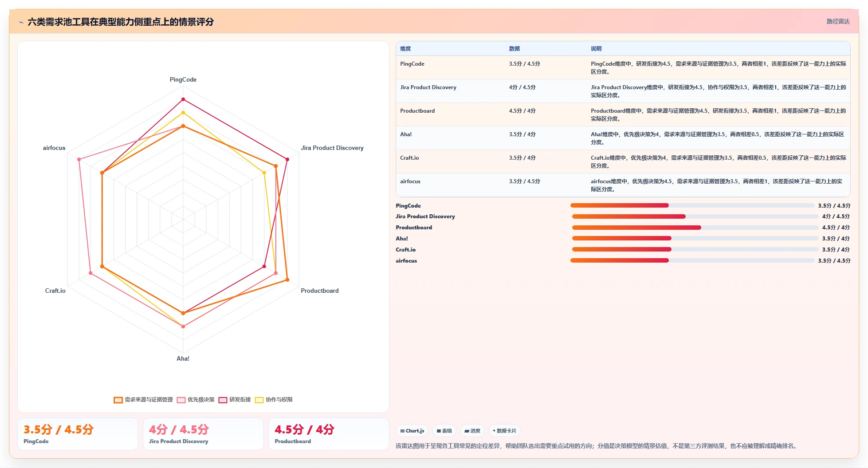Click the small icon before the page title
This screenshot has width=868, height=468.
coord(21,22)
